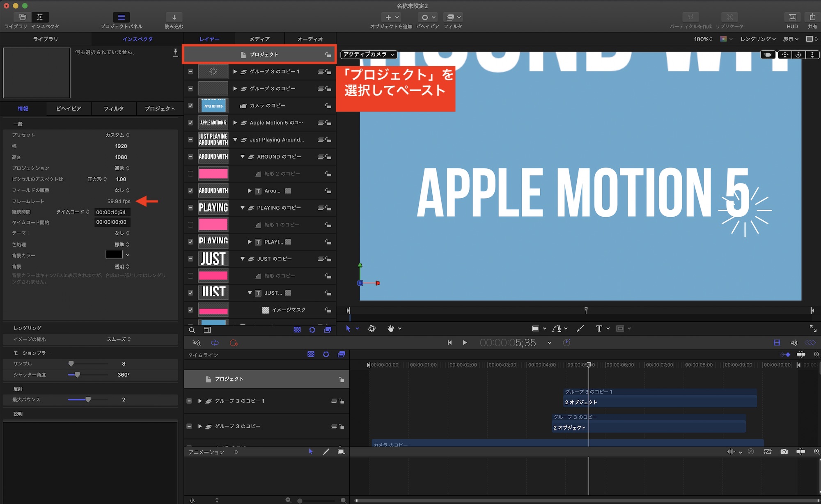The width and height of the screenshot is (821, 504).
Task: Click the Library icon in toolbar
Action: (x=23, y=17)
